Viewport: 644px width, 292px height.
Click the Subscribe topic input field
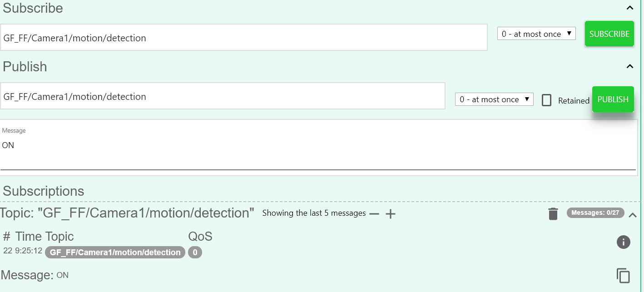[243, 38]
